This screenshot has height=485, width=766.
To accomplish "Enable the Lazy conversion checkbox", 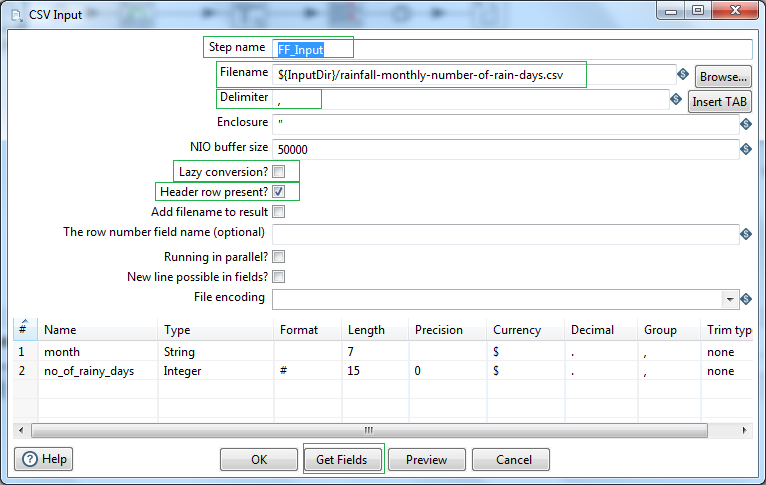I will click(x=278, y=172).
